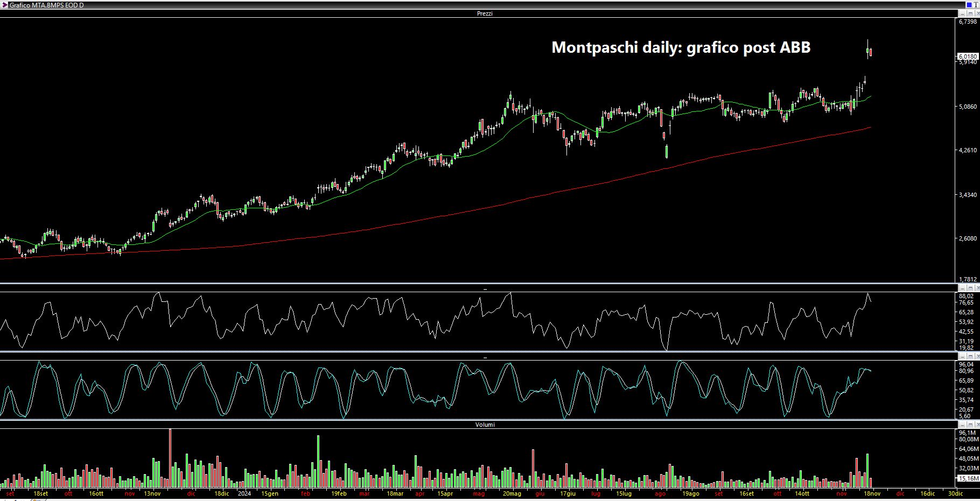
Task: Click the 6,7398 price axis label
Action: (968, 22)
